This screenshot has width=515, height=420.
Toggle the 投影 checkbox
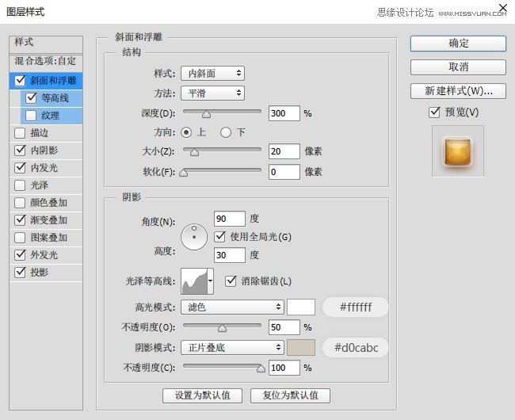20,273
